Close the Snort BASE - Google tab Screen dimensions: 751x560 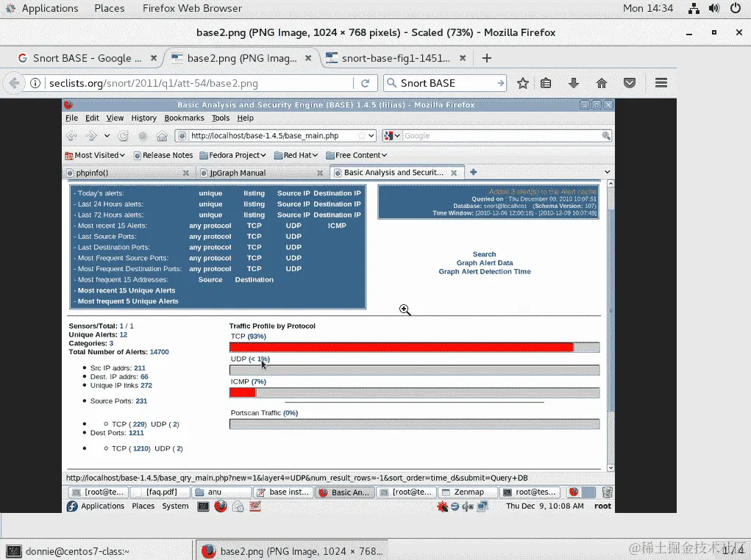153,58
